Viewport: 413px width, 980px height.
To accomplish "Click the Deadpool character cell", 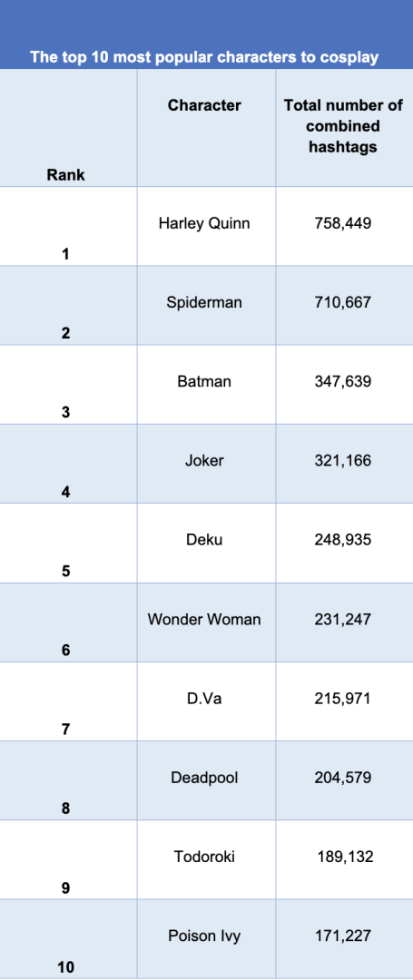I will [x=204, y=779].
